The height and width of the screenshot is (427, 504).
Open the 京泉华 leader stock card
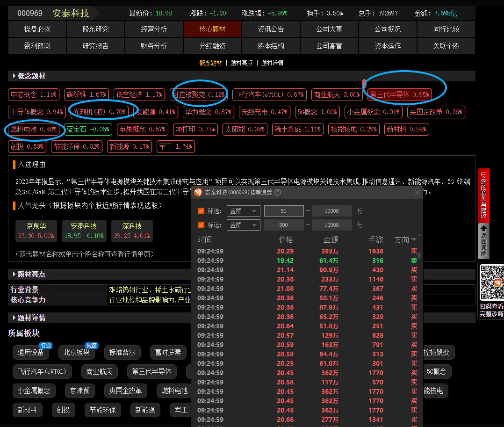point(36,231)
